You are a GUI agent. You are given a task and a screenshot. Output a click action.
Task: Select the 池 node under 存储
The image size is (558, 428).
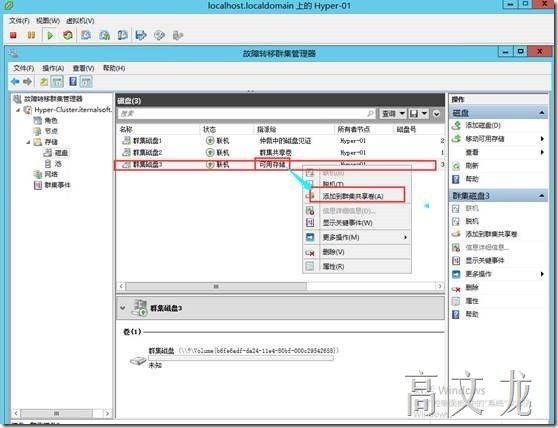coord(58,164)
